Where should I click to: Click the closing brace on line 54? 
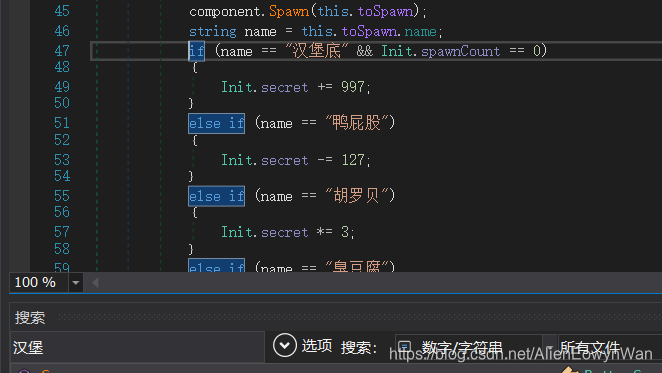point(191,176)
